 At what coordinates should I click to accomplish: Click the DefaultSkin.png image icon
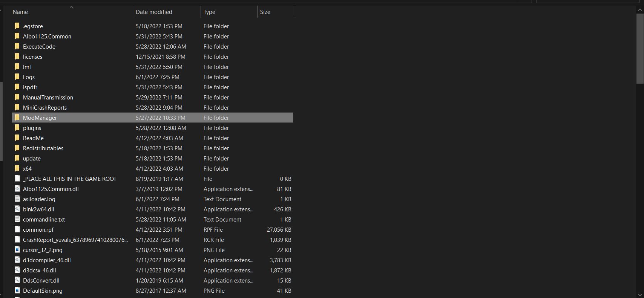pos(17,290)
